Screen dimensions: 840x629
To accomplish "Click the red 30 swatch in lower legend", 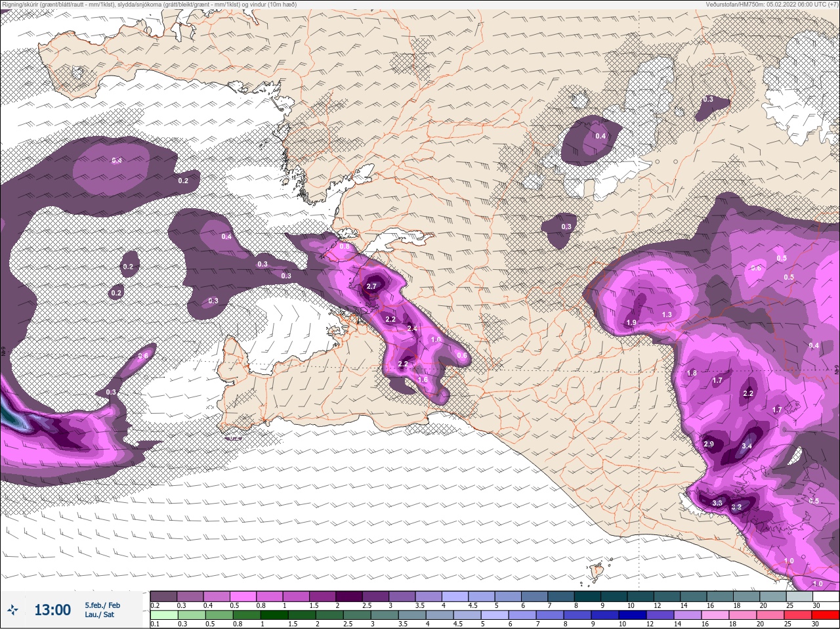I will [825, 615].
